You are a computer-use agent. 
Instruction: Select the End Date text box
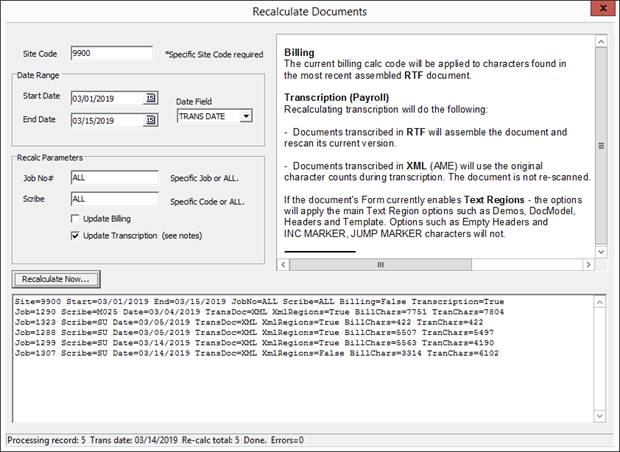pos(106,121)
